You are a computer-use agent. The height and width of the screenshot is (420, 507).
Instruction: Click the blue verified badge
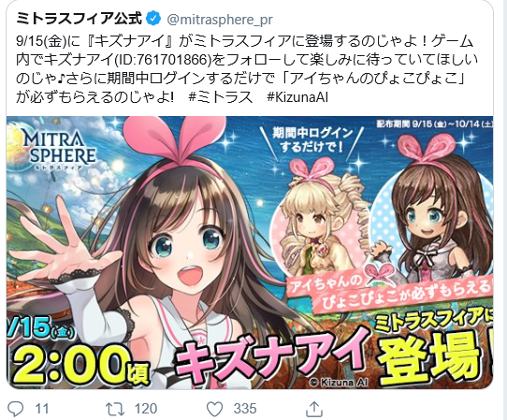[x=153, y=19]
